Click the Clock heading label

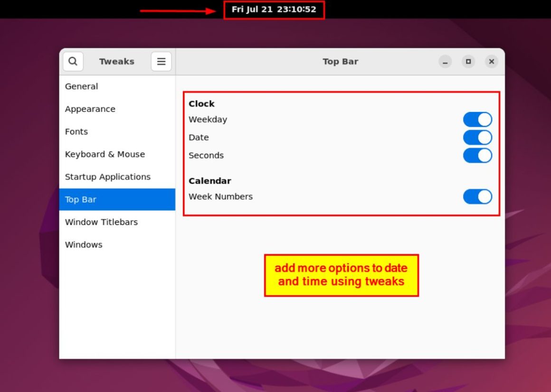tap(201, 103)
